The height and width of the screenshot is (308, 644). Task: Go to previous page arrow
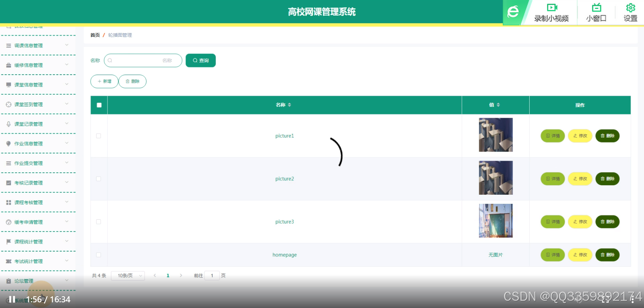click(155, 275)
